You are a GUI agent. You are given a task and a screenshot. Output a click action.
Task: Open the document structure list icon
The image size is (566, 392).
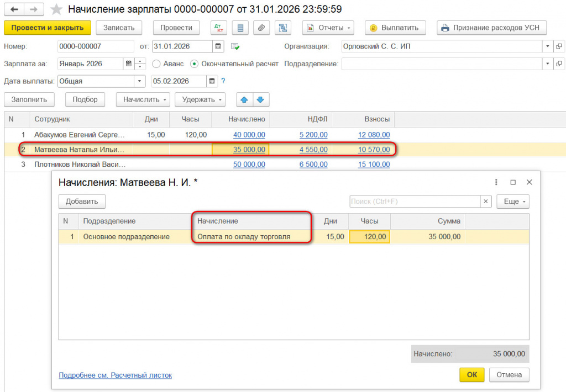coord(240,28)
